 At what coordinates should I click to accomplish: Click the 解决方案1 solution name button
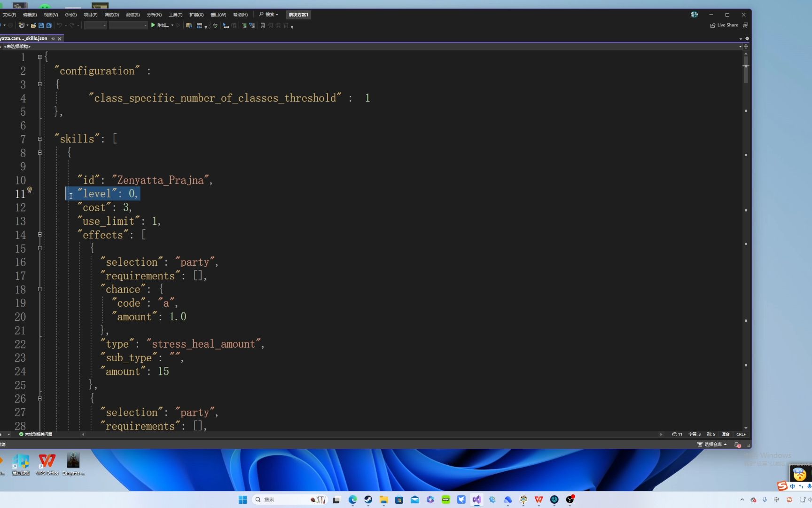[298, 15]
